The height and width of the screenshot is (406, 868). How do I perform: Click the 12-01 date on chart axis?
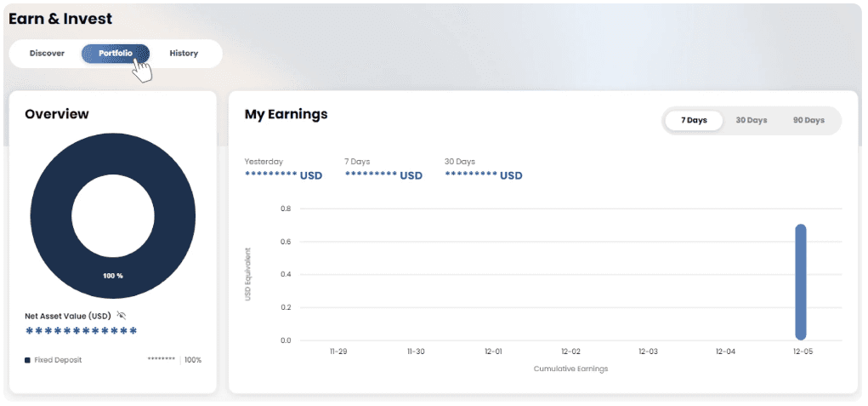tap(493, 352)
